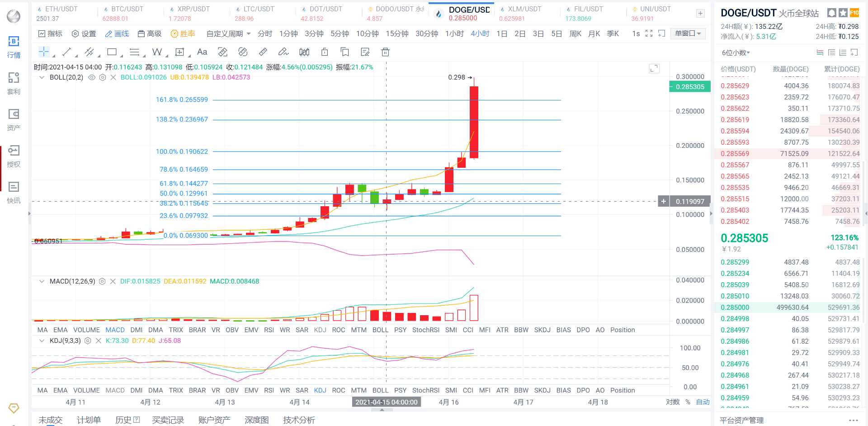868x426 pixels.
Task: Click the 设置 settings button
Action: coord(84,33)
